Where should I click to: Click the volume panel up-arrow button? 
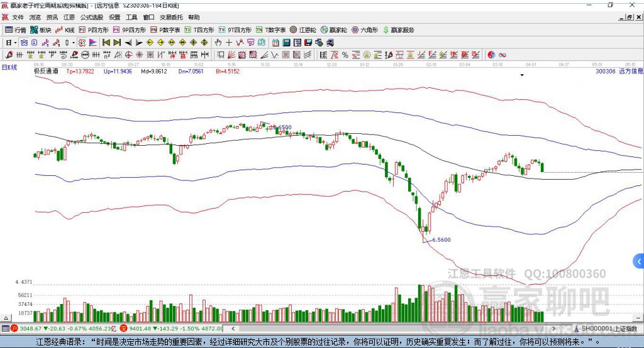[6, 318]
